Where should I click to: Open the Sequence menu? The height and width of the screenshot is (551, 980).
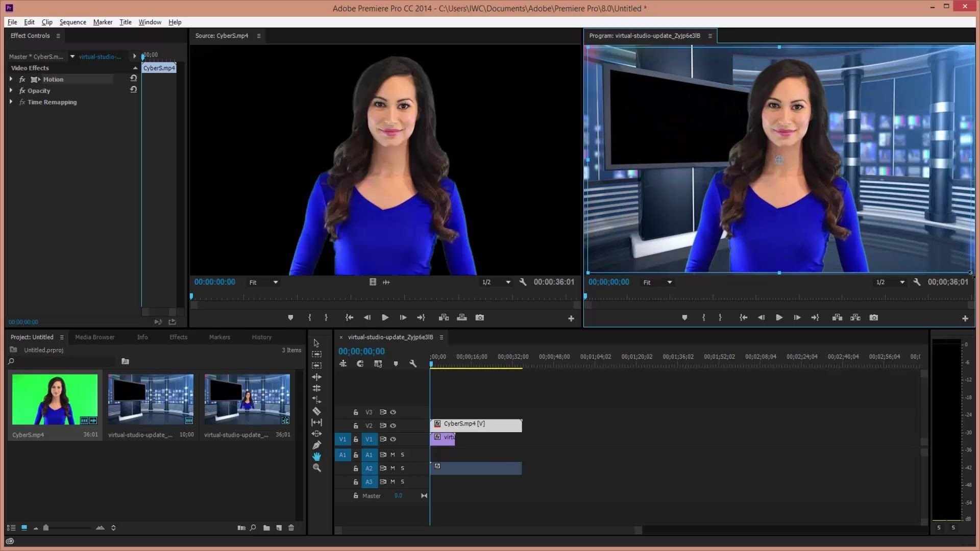click(x=72, y=22)
